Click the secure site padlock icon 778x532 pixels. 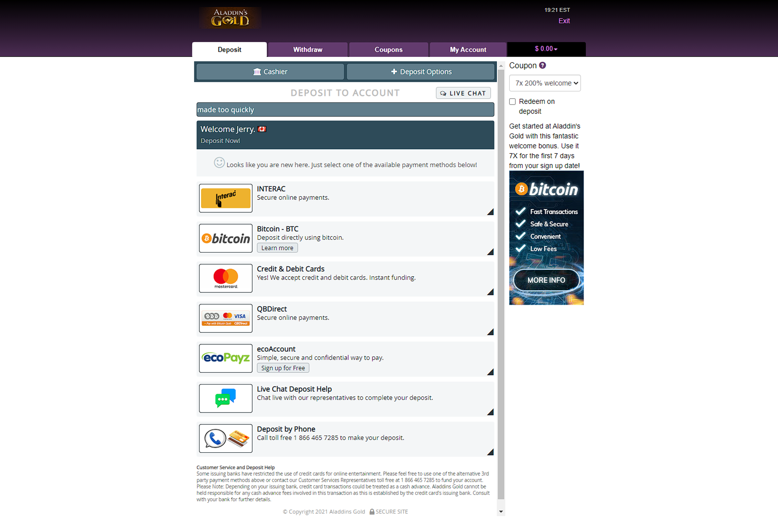pyautogui.click(x=372, y=512)
